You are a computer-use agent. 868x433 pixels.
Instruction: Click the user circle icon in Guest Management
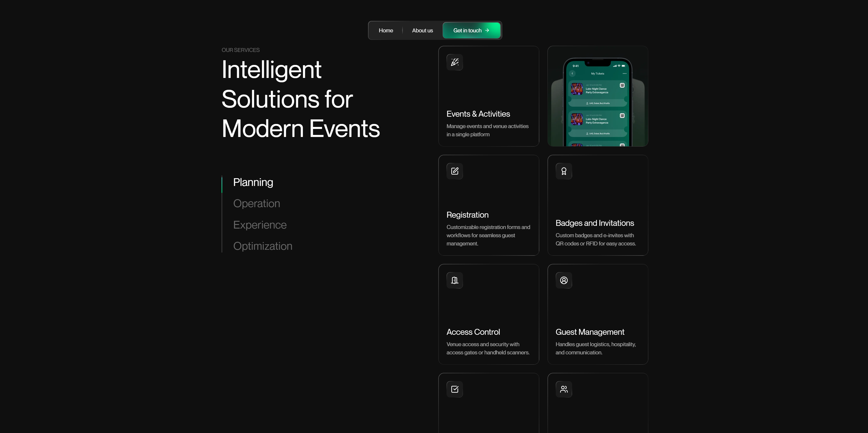pos(564,280)
